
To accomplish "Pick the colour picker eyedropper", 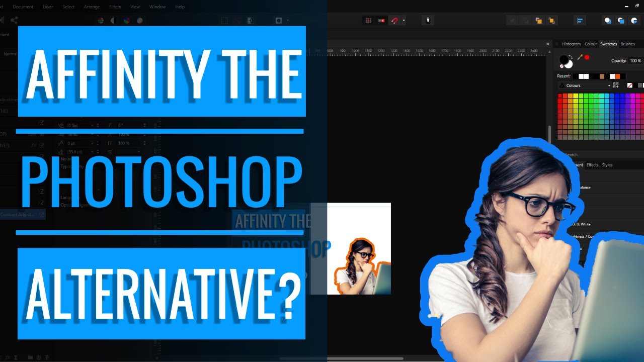I will [x=580, y=58].
